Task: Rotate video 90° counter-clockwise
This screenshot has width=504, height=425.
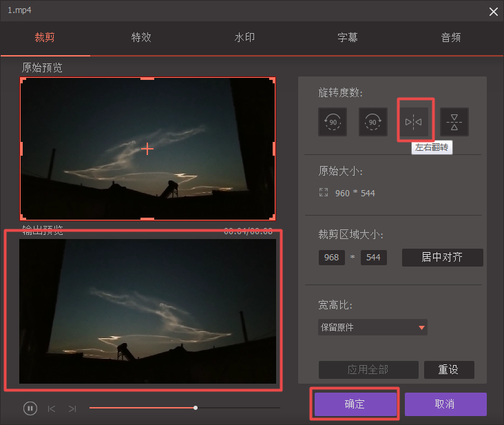Action: tap(333, 122)
